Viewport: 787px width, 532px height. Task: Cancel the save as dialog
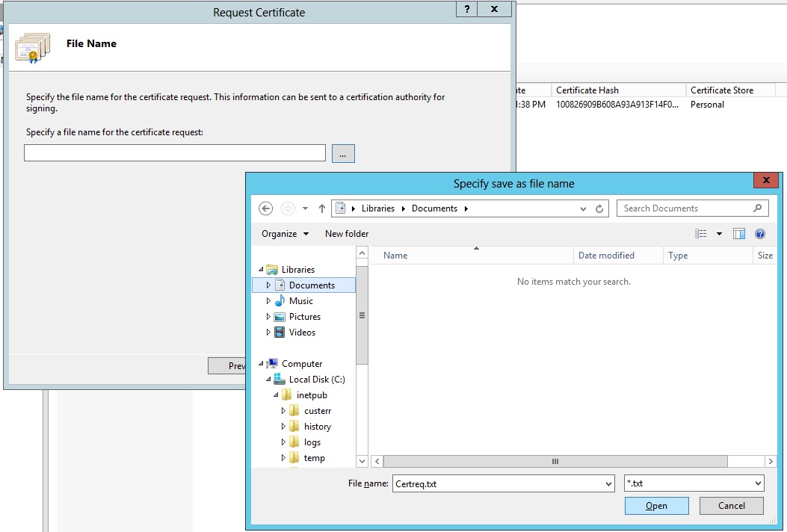click(x=731, y=506)
